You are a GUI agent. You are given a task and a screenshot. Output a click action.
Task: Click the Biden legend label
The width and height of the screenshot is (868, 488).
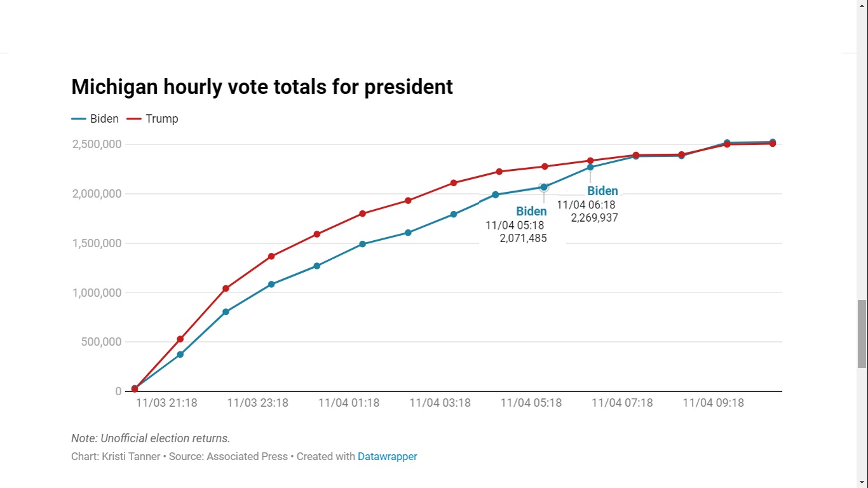click(104, 119)
